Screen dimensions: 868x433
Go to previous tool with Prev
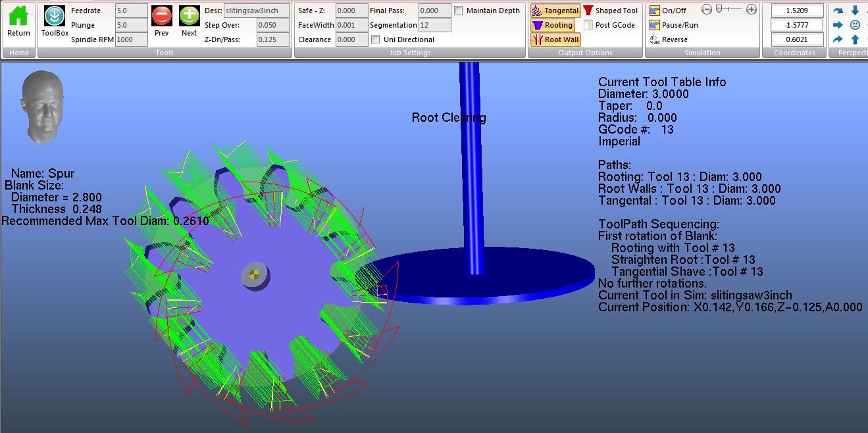161,21
